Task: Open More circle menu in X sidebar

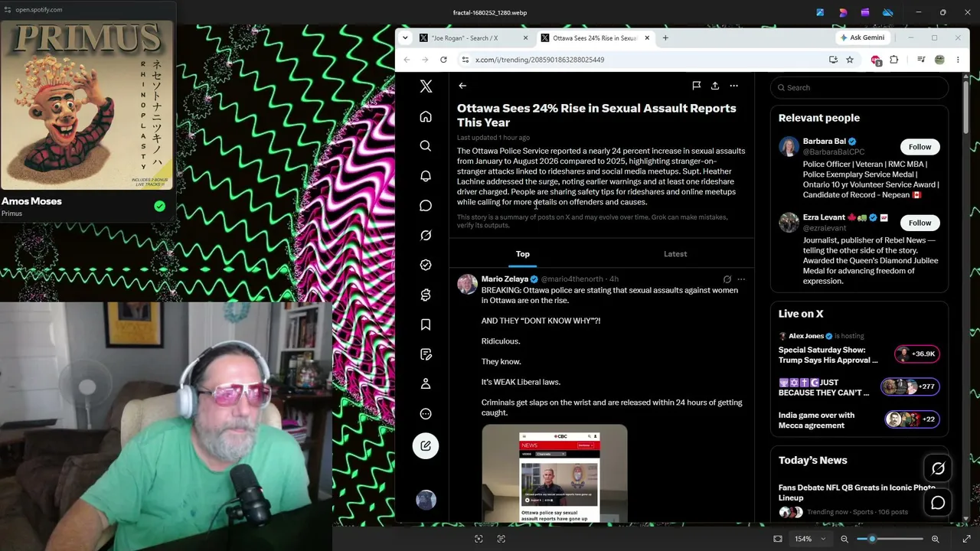Action: click(x=426, y=414)
